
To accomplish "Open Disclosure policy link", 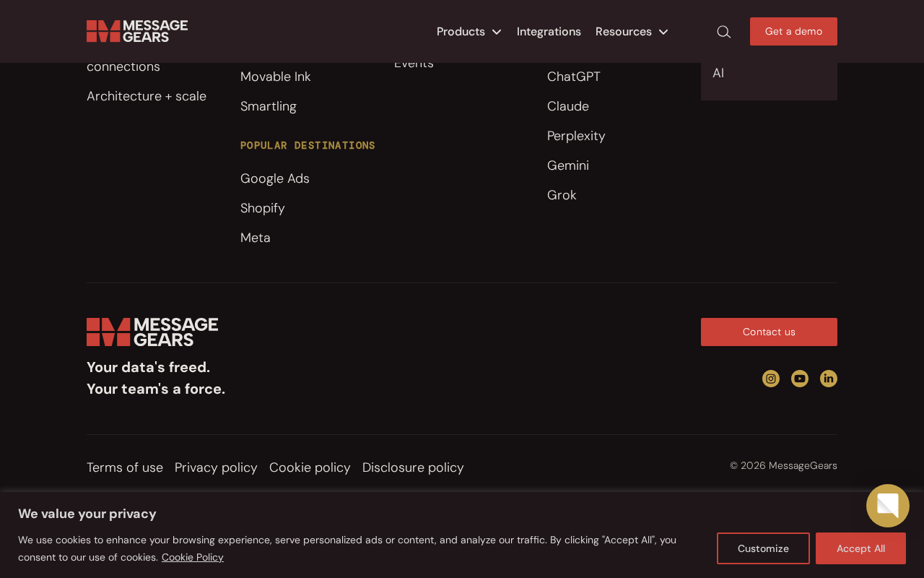I will [x=413, y=467].
